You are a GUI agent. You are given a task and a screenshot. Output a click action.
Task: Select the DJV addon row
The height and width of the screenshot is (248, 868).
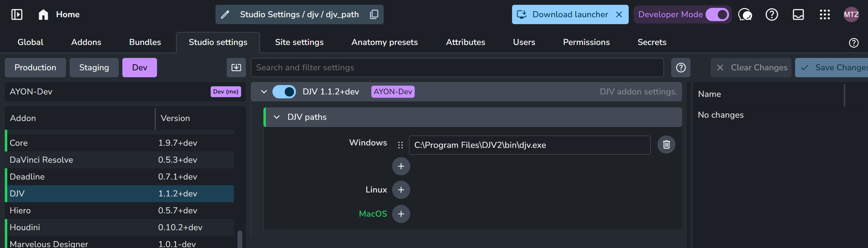click(x=119, y=194)
